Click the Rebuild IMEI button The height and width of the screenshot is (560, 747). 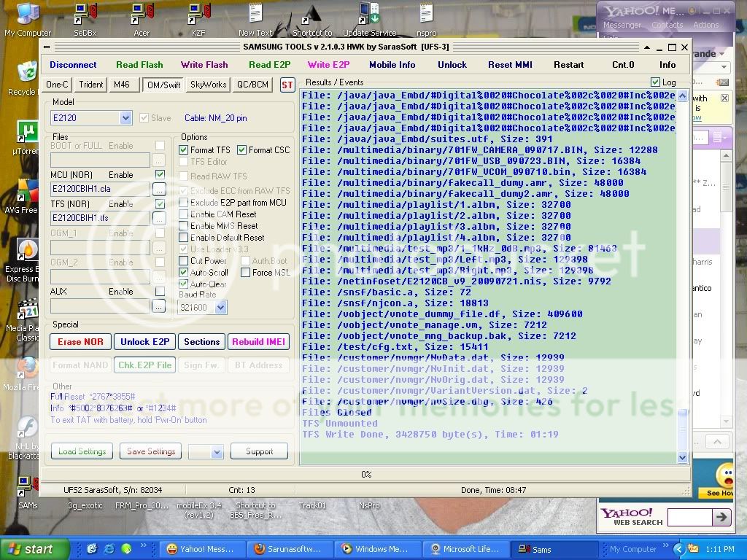tap(259, 342)
